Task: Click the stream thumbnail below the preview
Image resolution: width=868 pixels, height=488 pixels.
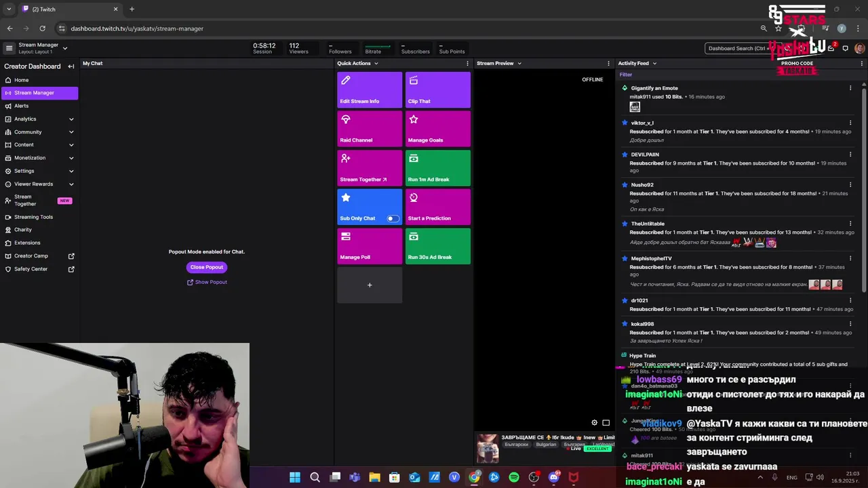Action: tap(488, 448)
